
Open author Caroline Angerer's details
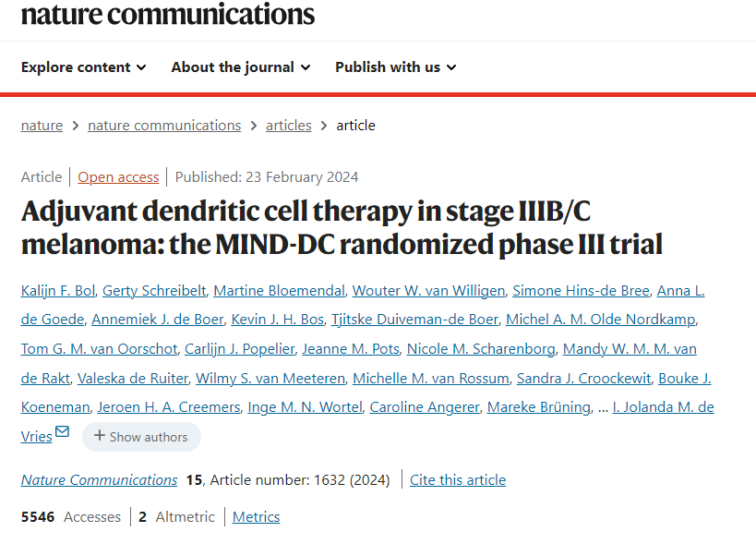click(425, 407)
